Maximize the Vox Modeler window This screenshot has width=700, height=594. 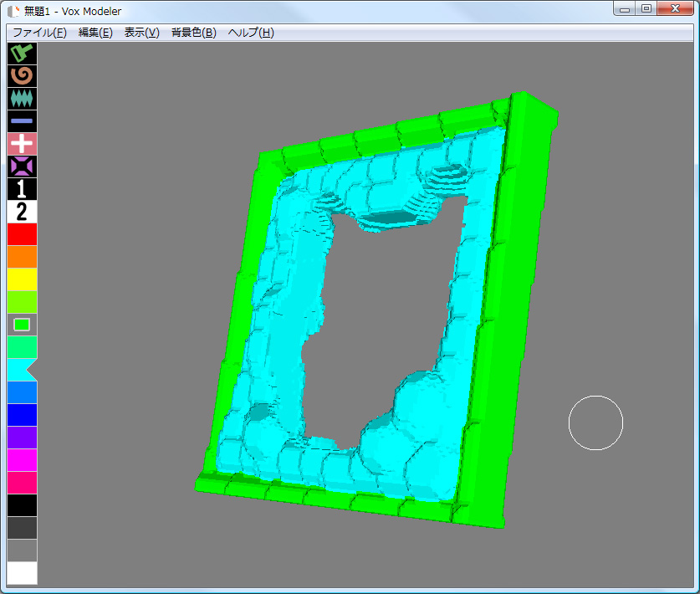click(646, 9)
